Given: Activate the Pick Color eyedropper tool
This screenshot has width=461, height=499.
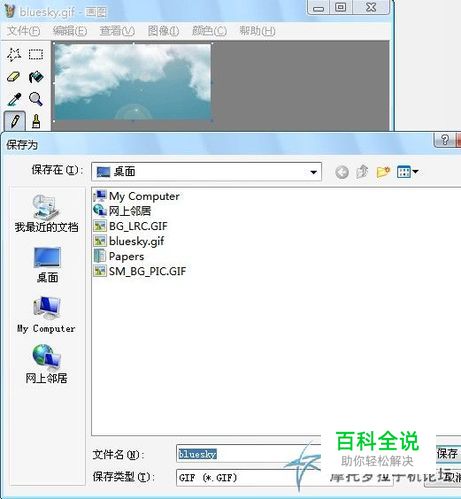Looking at the screenshot, I should click(x=14, y=99).
